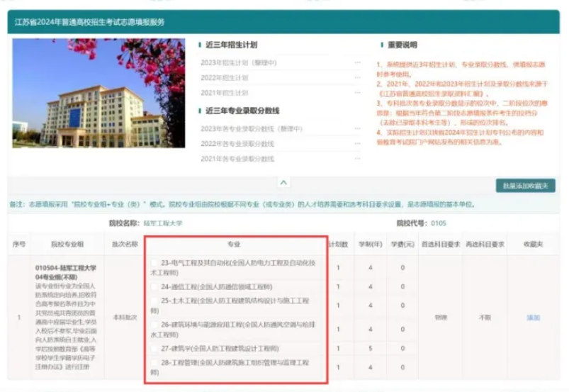Check the 28-工程管理 major checkbox

[154, 362]
